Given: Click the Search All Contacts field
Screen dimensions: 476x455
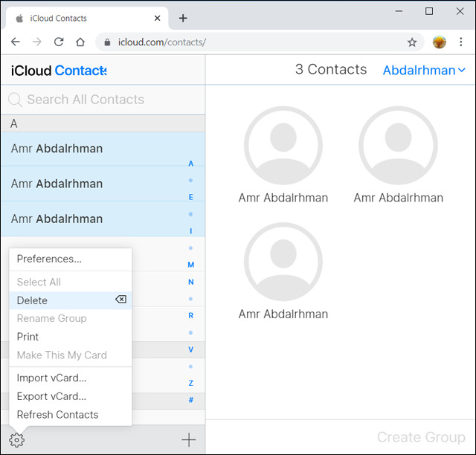Looking at the screenshot, I should click(x=104, y=100).
